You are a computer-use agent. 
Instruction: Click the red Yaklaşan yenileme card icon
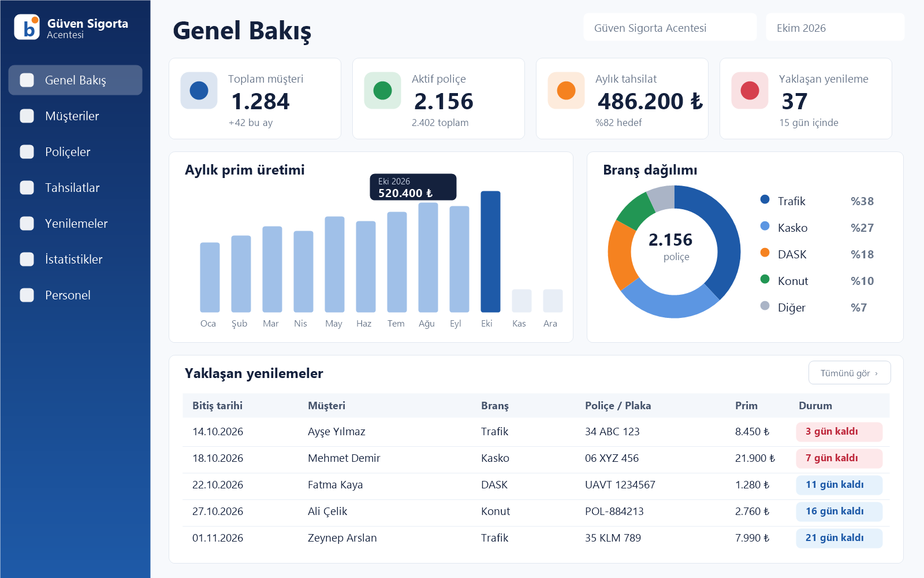coord(750,91)
